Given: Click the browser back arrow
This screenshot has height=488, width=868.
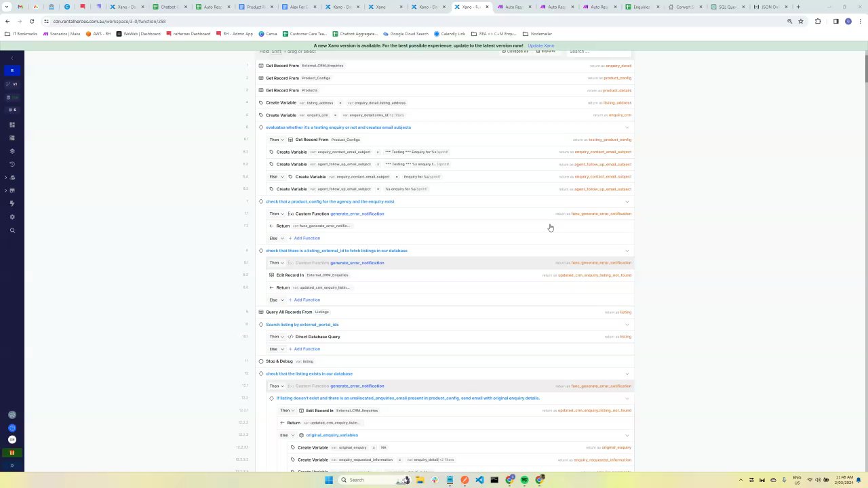Looking at the screenshot, I should pos(7,21).
